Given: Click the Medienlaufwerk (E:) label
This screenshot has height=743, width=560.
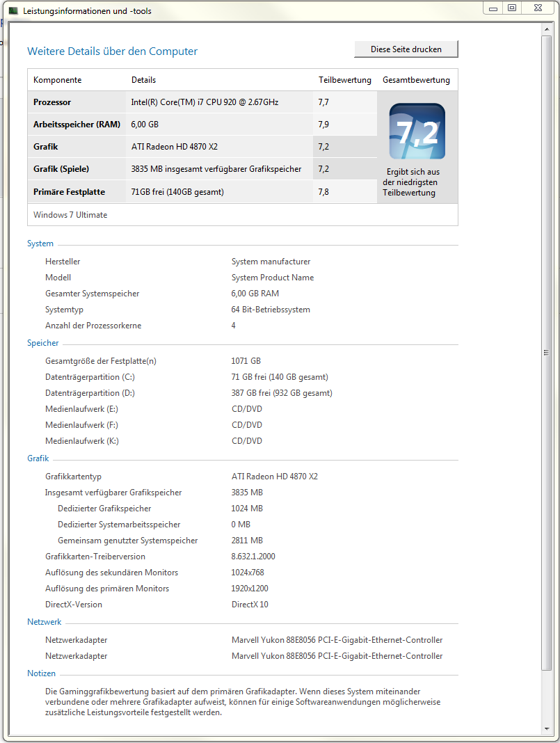Looking at the screenshot, I should [x=81, y=409].
